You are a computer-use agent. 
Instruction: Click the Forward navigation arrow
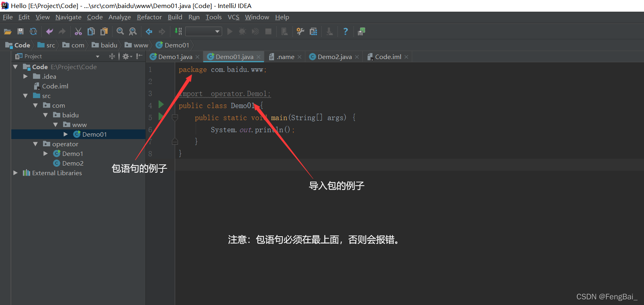(162, 31)
